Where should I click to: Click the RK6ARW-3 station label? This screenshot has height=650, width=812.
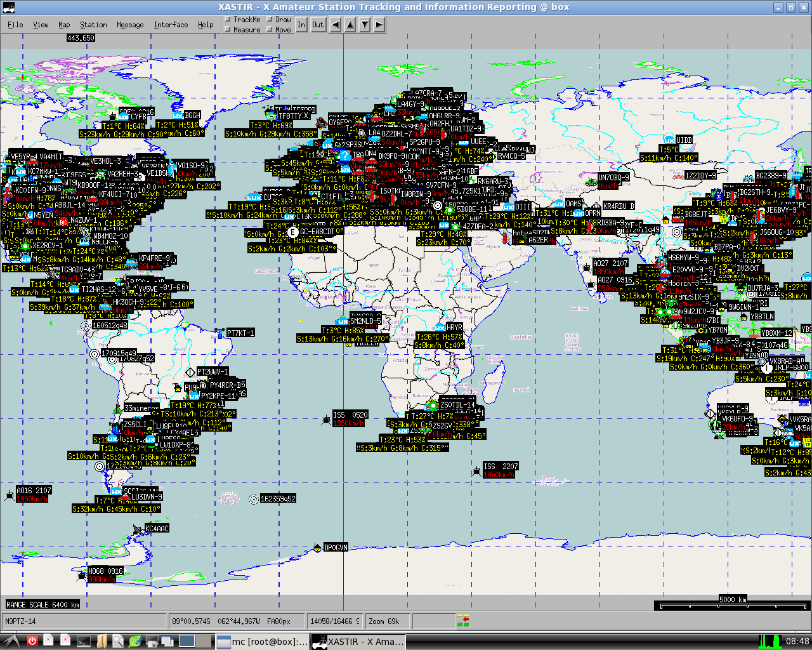(494, 182)
